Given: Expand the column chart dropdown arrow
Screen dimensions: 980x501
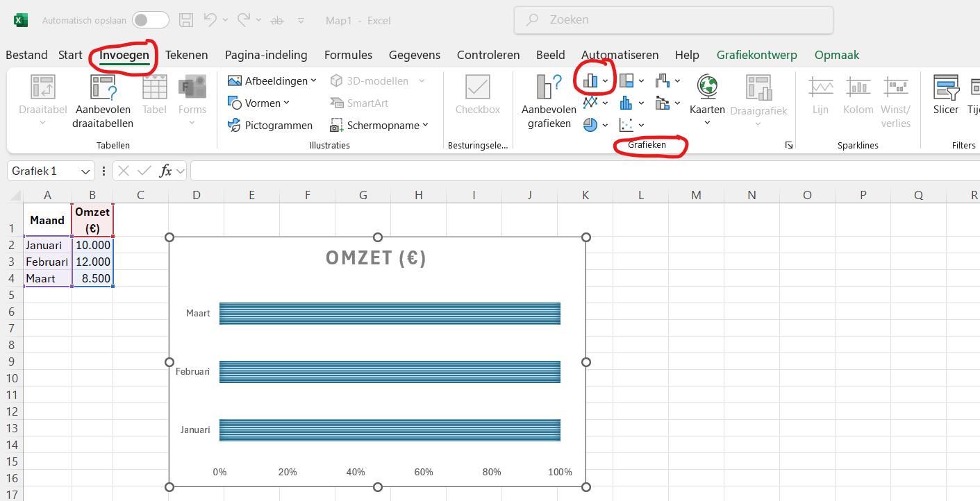Looking at the screenshot, I should point(606,81).
